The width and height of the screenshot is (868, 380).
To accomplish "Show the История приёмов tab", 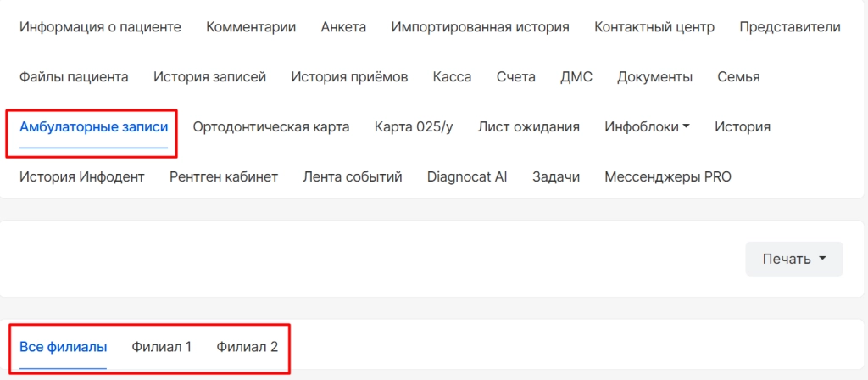I will (x=349, y=77).
